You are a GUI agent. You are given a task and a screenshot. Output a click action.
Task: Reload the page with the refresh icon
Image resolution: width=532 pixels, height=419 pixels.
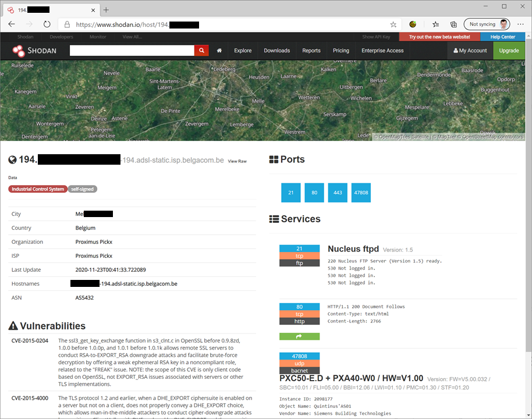point(47,24)
